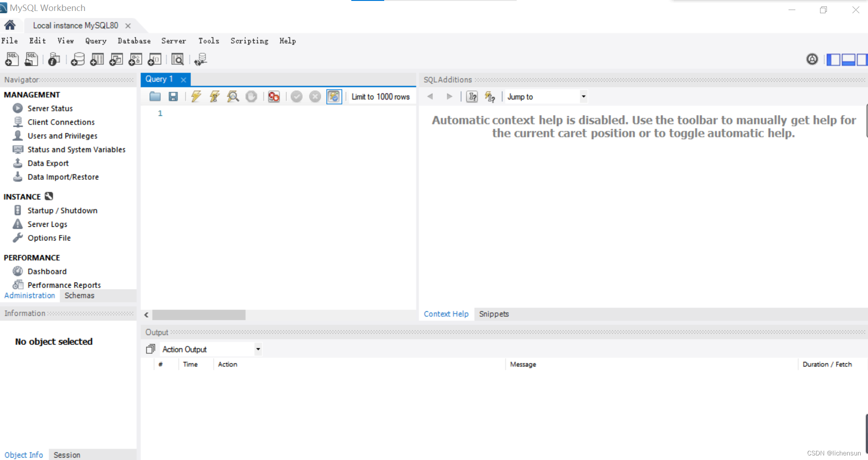Click the editor scroll-left arrow

[146, 315]
